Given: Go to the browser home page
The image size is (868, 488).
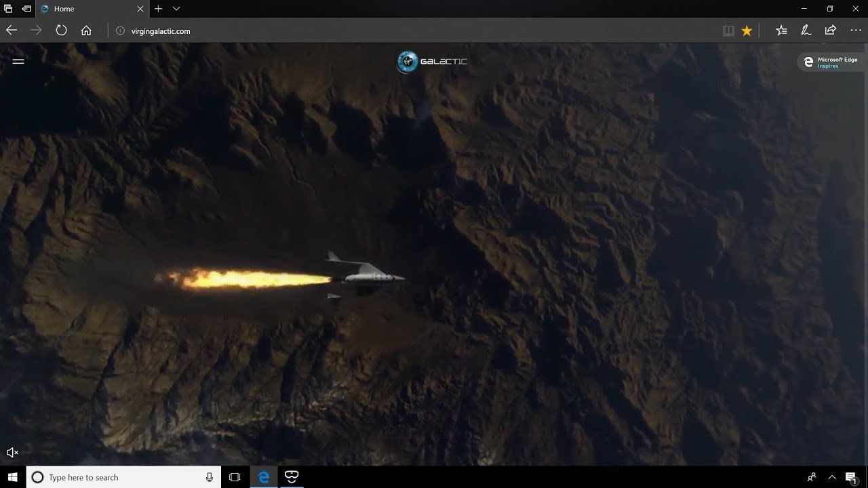Looking at the screenshot, I should tap(86, 30).
